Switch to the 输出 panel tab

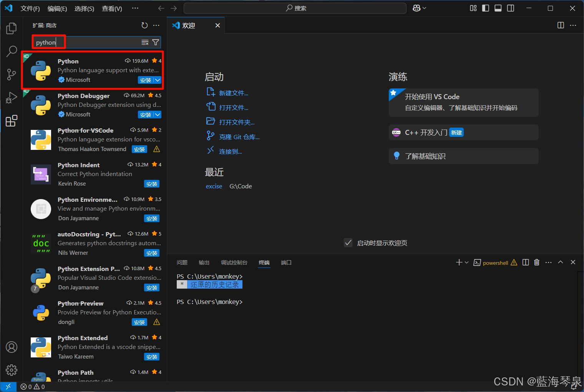[x=204, y=262]
